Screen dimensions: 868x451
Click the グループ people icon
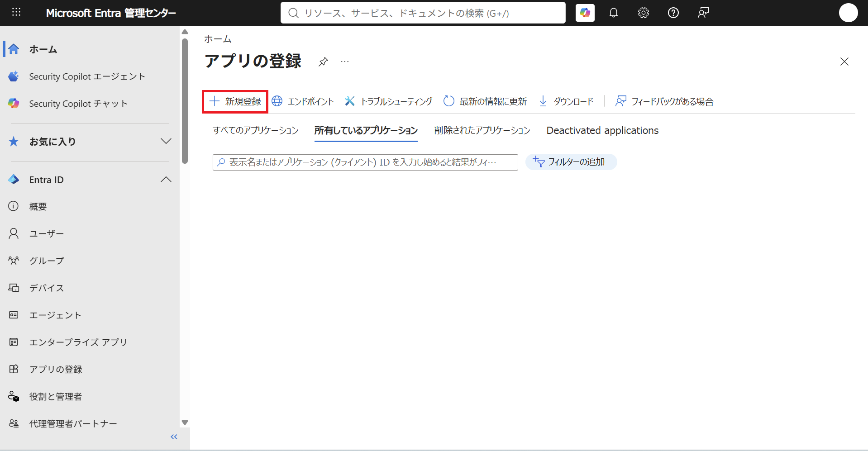(14, 261)
